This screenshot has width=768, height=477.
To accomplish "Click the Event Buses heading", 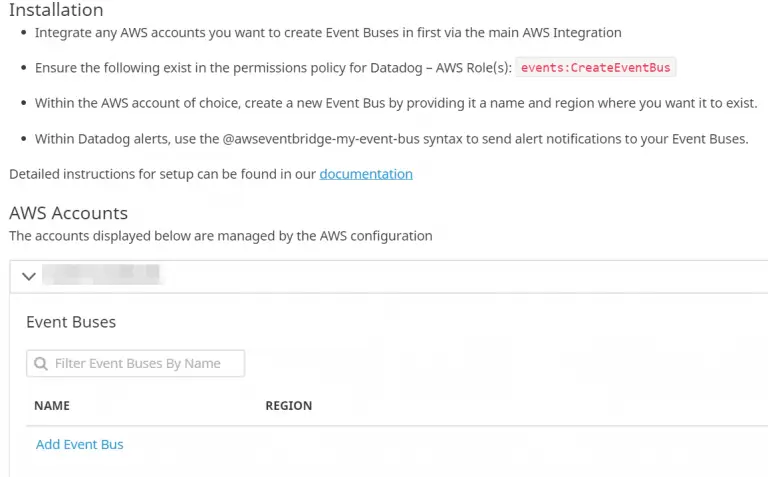I will tap(71, 322).
